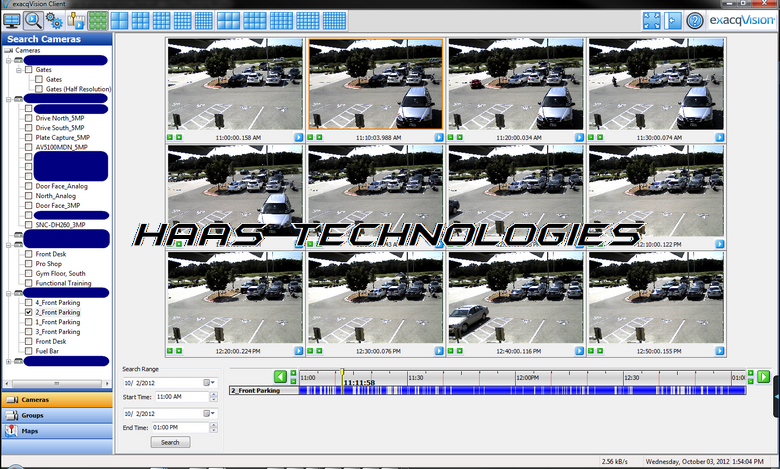
Task: Choose the 3x3 square grid layout
Action: (x=140, y=21)
